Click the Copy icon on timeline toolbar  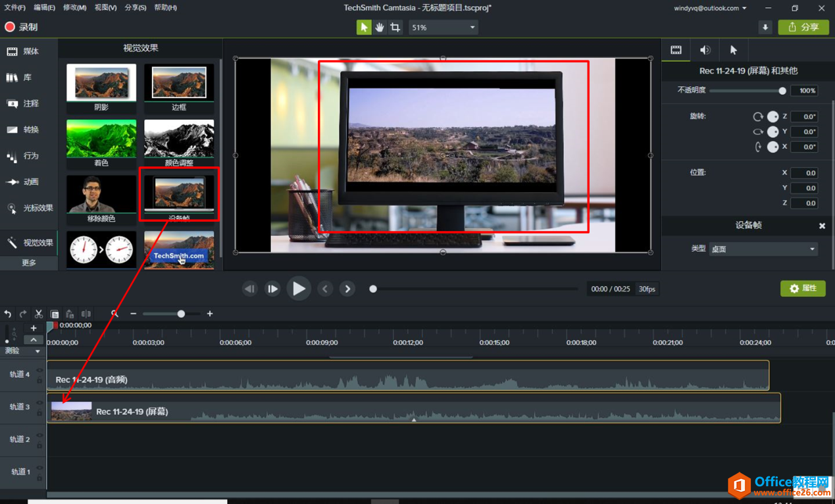click(x=55, y=314)
